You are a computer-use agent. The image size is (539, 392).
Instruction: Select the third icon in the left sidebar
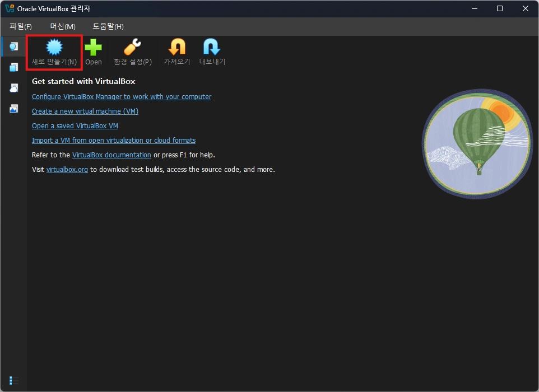[x=14, y=88]
